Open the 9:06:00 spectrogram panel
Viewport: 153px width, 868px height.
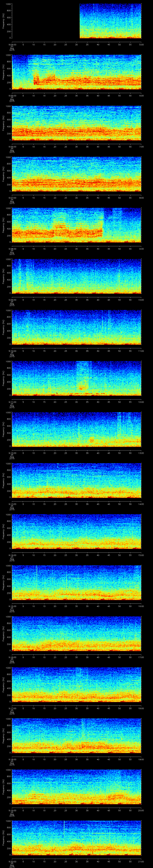[77, 123]
